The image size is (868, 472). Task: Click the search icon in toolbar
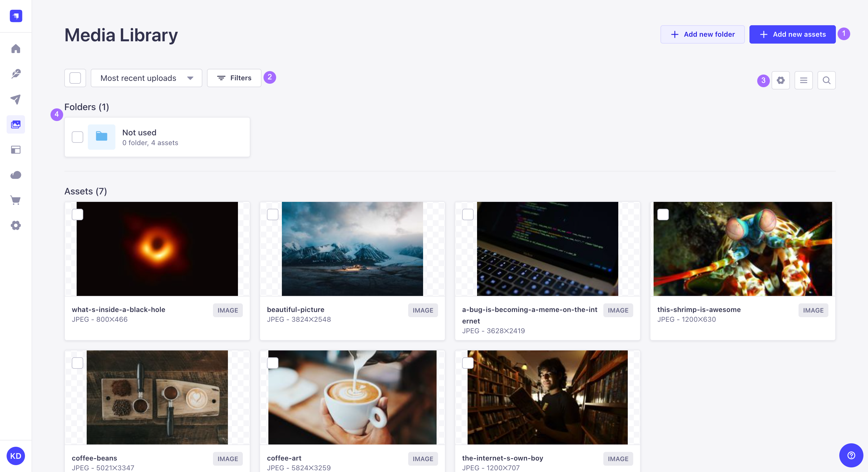click(826, 80)
